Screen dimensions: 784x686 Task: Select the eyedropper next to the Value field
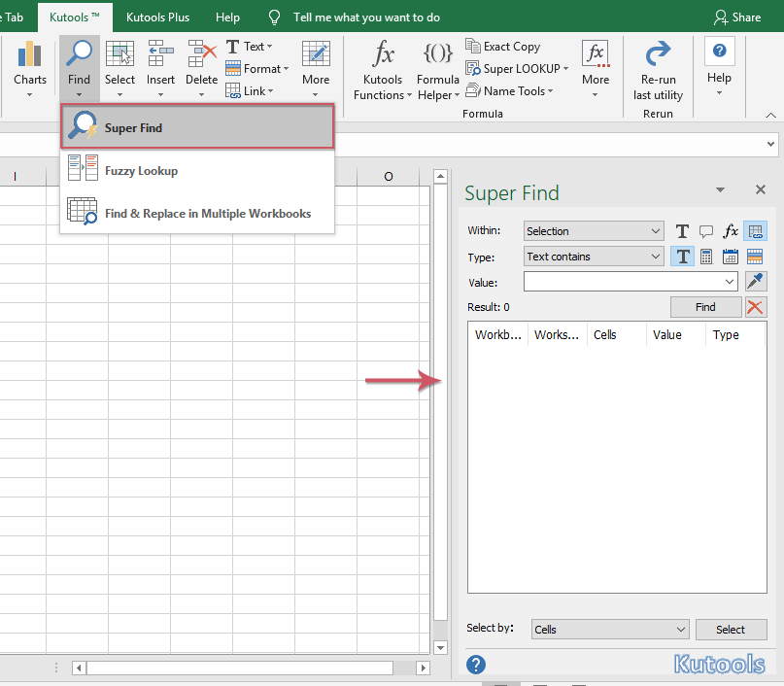pyautogui.click(x=757, y=281)
